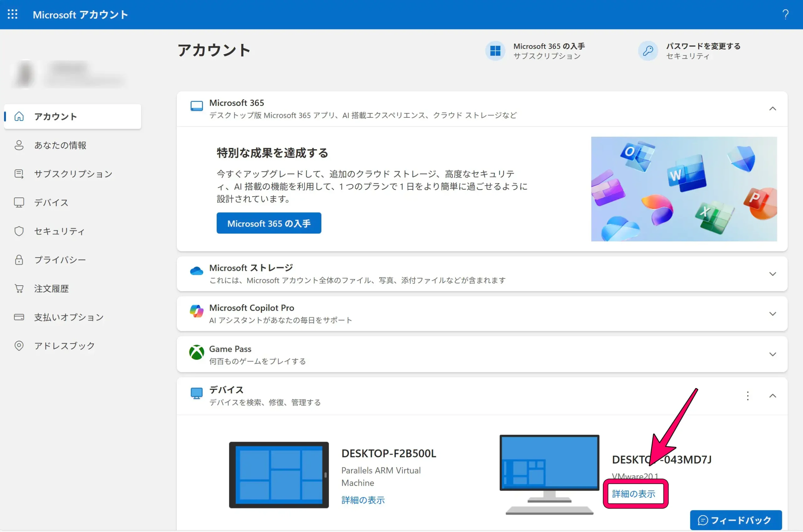
Task: Click the Microsoft 365 section icon
Action: click(196, 106)
